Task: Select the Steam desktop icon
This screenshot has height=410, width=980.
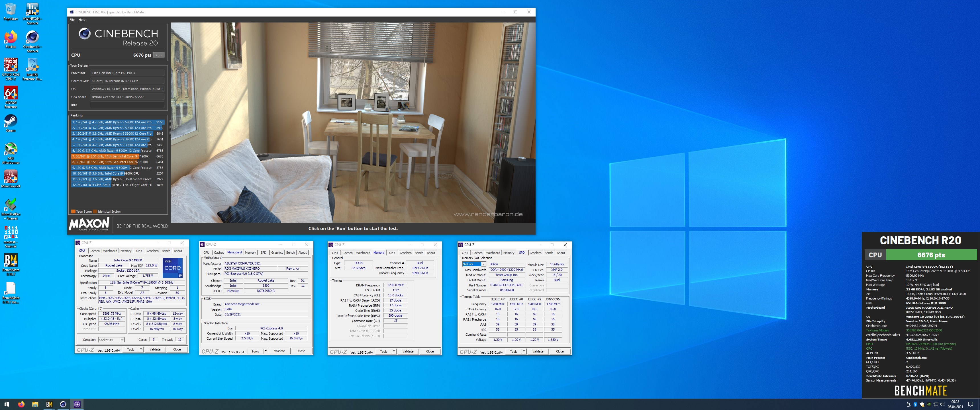Action: point(11,123)
